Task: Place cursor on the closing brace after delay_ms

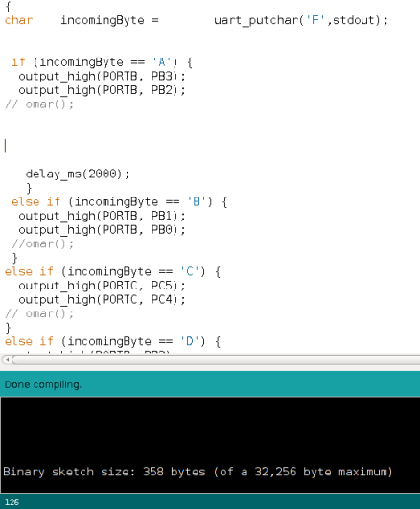Action: pyautogui.click(x=29, y=188)
